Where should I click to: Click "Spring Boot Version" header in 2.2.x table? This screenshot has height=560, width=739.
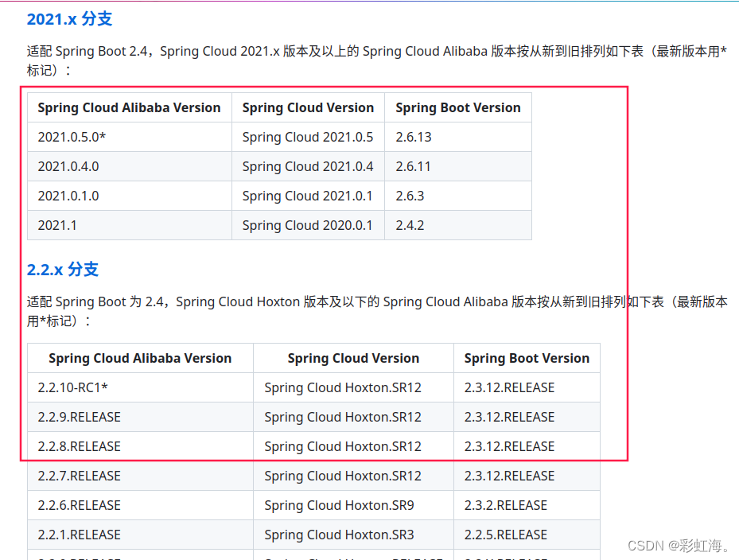[x=527, y=358]
